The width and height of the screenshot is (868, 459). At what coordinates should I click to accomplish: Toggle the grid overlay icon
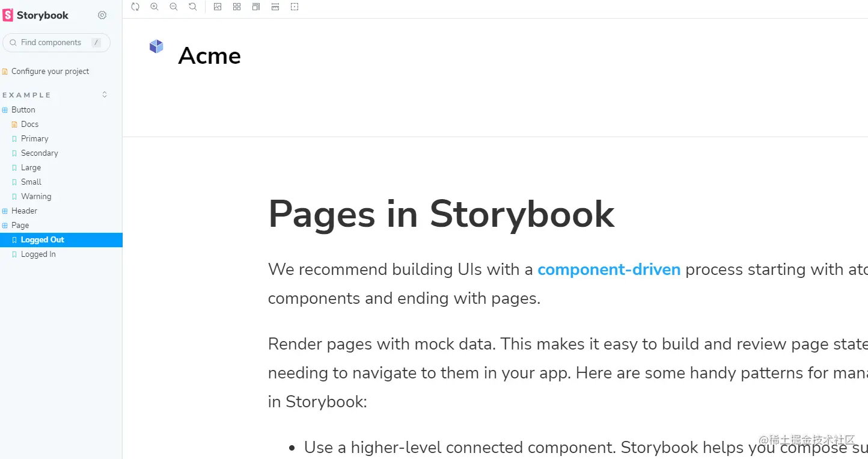coord(237,7)
